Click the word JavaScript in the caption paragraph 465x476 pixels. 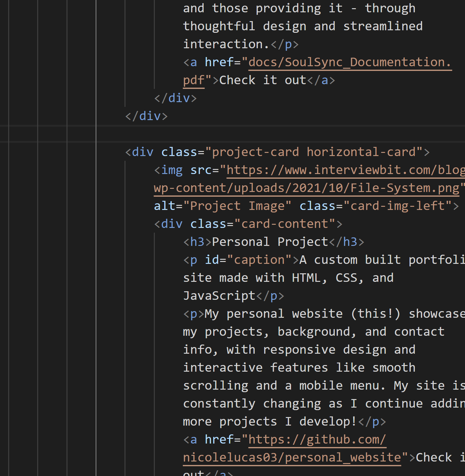219,295
